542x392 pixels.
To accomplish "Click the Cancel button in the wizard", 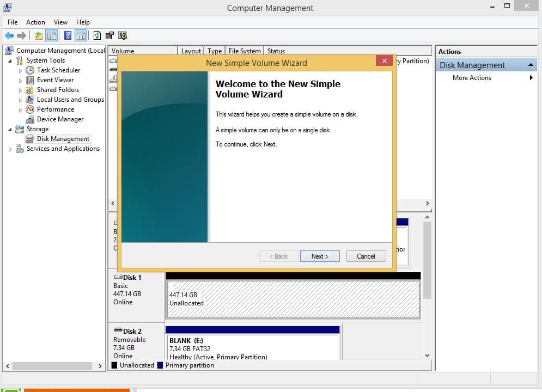I will pos(366,256).
